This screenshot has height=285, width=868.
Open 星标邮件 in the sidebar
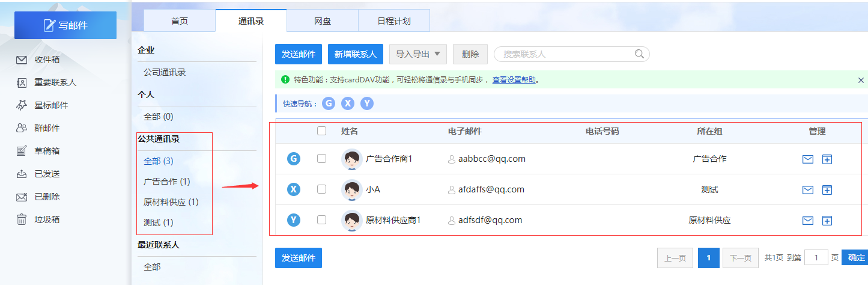pyautogui.click(x=51, y=105)
